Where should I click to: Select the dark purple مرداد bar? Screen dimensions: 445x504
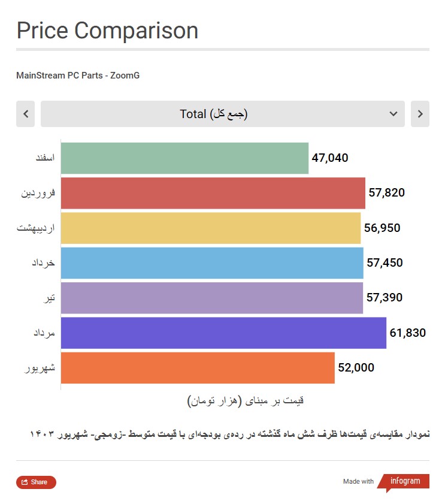(223, 333)
